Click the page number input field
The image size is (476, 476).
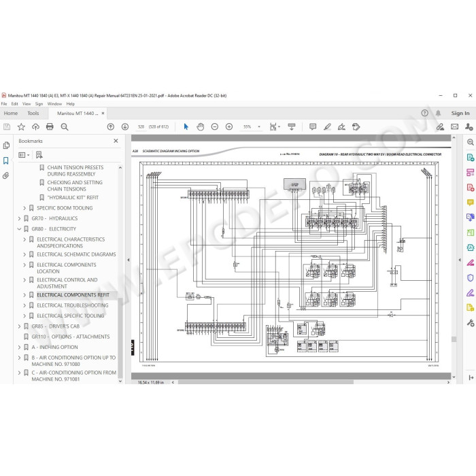pos(141,126)
